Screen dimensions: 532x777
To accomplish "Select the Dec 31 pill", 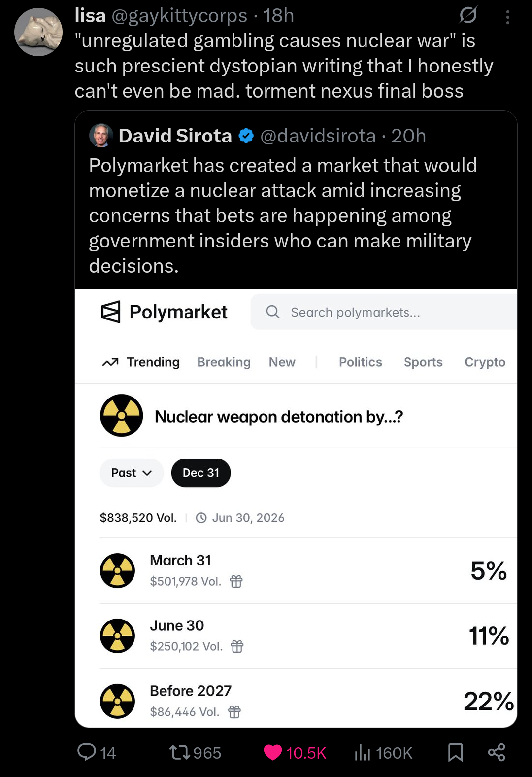I will pyautogui.click(x=200, y=473).
